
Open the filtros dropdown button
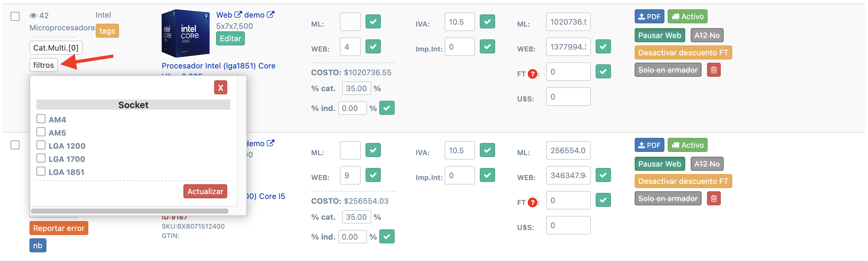click(44, 65)
